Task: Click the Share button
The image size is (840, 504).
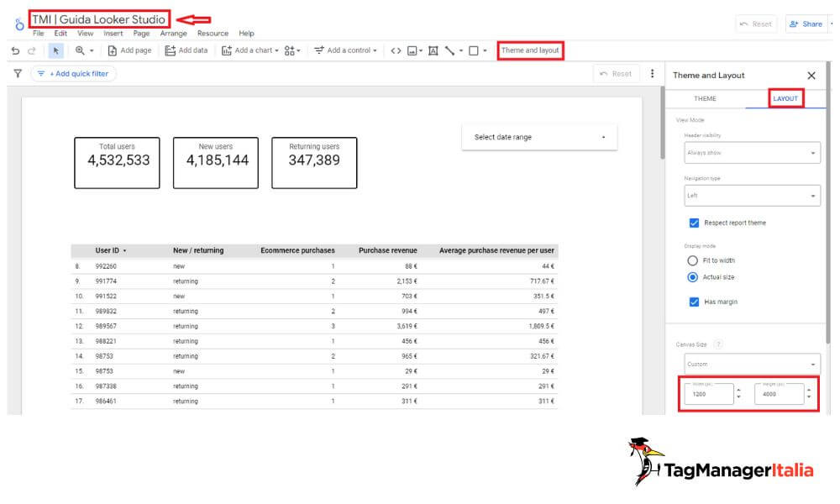Action: pyautogui.click(x=806, y=24)
